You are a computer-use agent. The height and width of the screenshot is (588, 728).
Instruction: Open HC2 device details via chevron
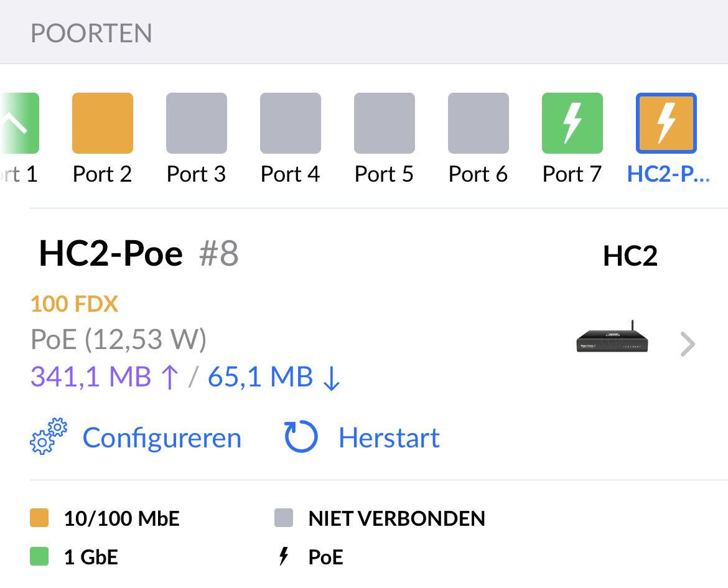(688, 344)
